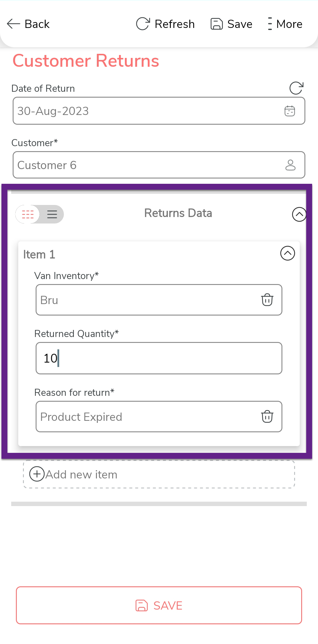Collapse the Returns Data section
Screen dimensions: 318x644
[x=299, y=214]
